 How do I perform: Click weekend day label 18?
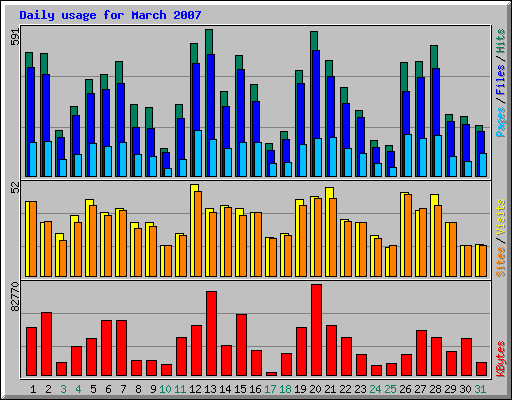pyautogui.click(x=285, y=389)
